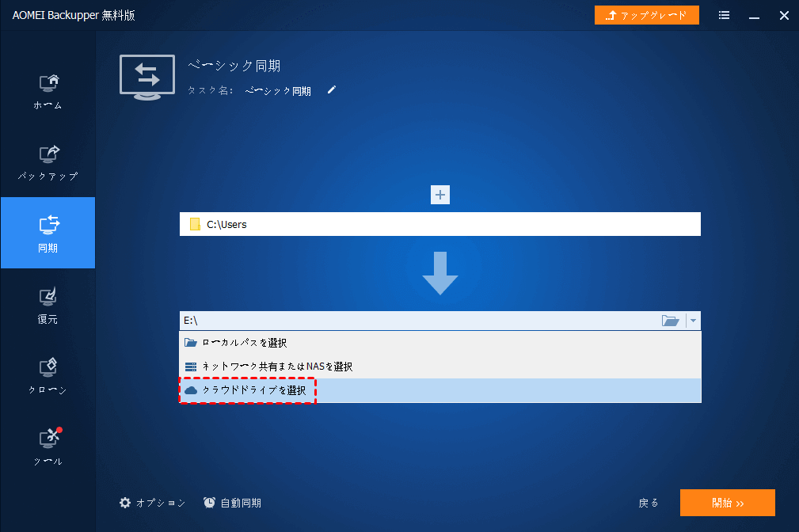Open the Restore (復元) sidebar section
The image size is (799, 532).
48,306
